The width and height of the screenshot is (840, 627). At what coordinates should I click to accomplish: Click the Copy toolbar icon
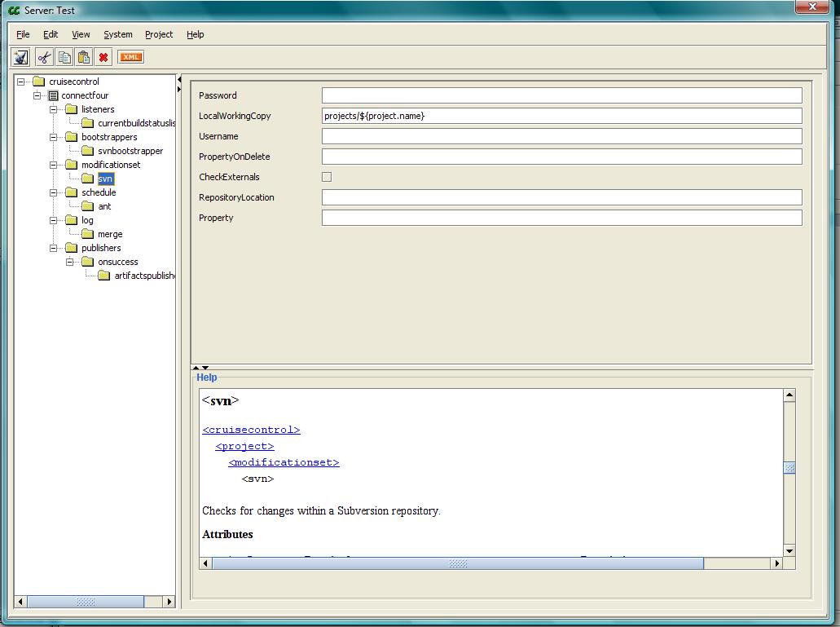click(64, 57)
